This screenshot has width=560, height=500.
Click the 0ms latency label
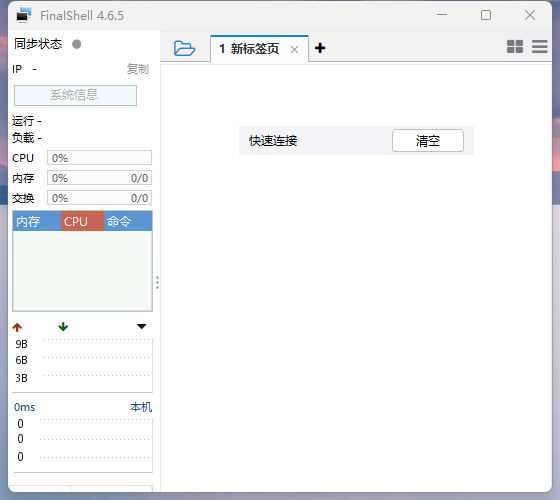coord(25,407)
